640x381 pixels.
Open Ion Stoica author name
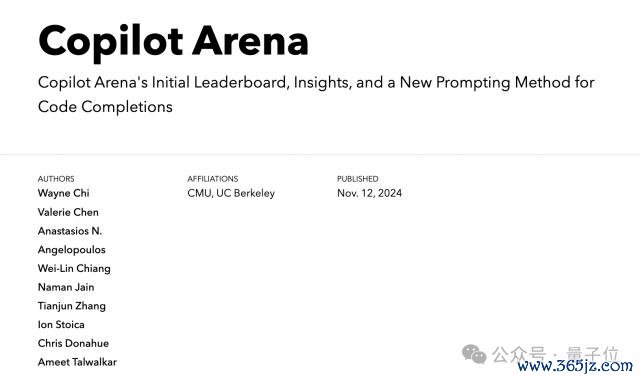pos(61,325)
